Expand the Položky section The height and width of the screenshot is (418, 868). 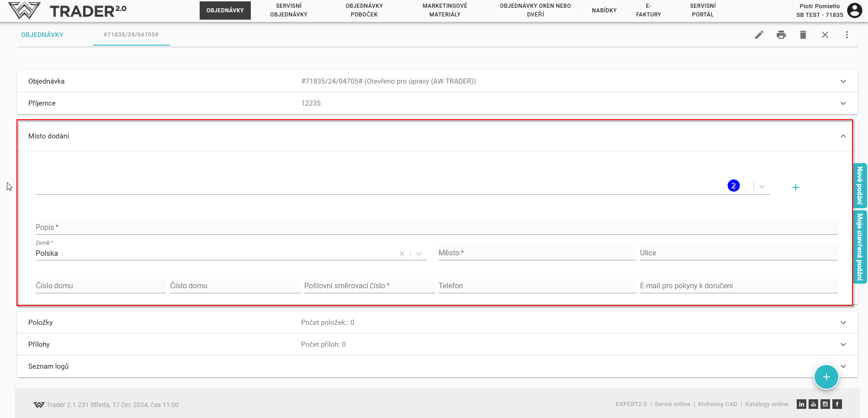pos(843,323)
